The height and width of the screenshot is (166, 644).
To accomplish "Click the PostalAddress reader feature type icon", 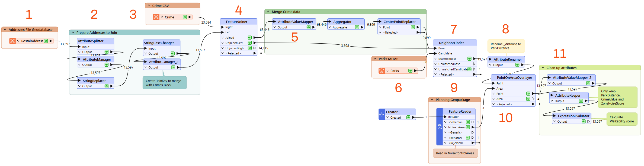I will click(12, 41).
